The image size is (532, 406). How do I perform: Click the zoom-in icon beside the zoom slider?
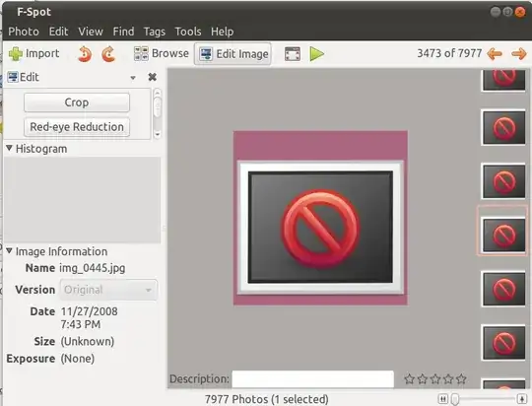click(522, 399)
